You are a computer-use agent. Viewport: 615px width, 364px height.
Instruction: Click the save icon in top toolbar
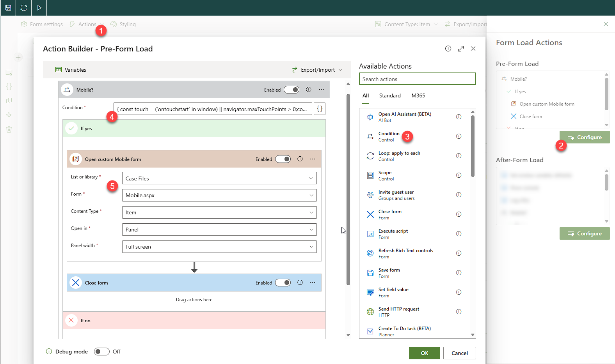coord(8,8)
